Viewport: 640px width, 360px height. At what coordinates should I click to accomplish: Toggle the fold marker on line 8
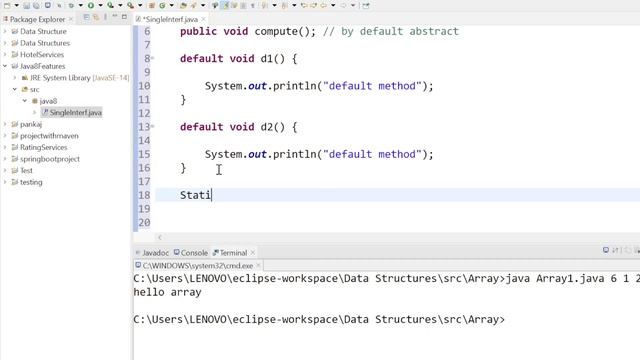[153, 58]
